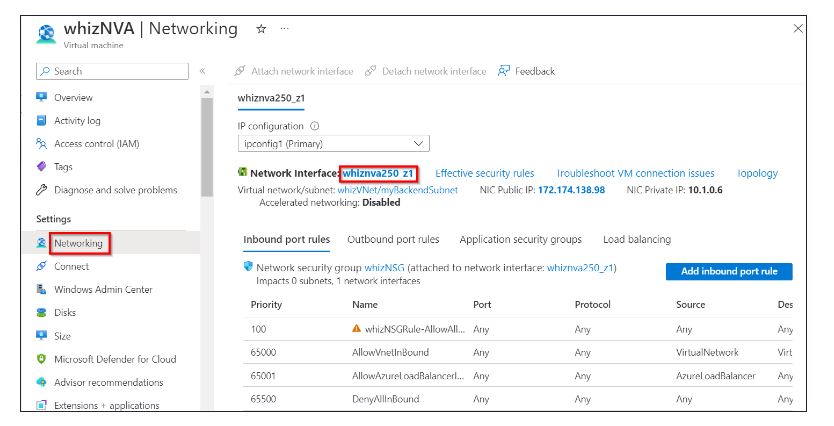Viewport: 834px width, 426px height.
Task: Click the network security group shield icon
Action: (248, 266)
